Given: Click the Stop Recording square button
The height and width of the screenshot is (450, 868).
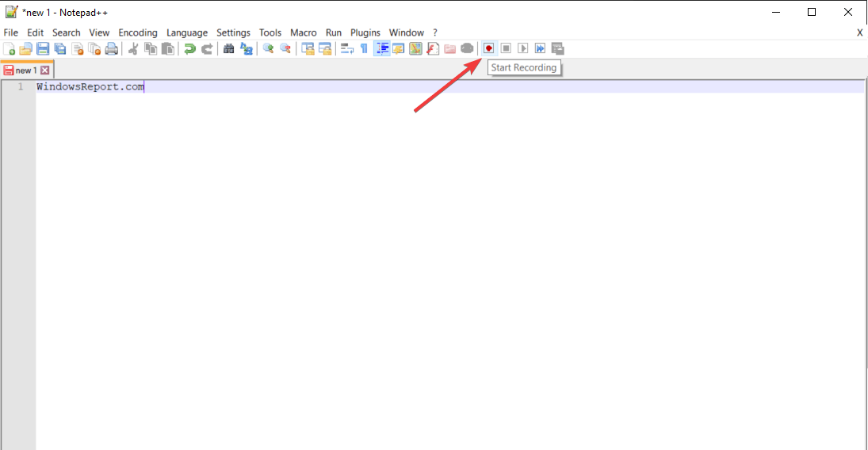Looking at the screenshot, I should click(506, 48).
